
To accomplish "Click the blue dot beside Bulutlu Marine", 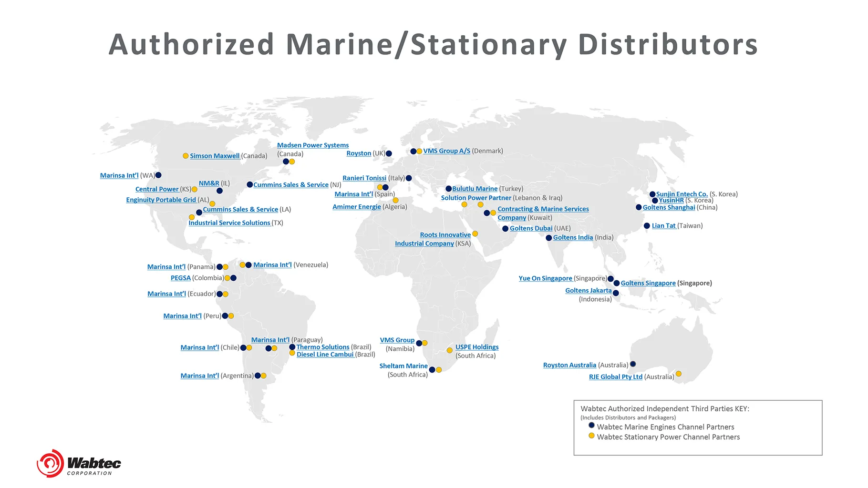I will [x=448, y=189].
